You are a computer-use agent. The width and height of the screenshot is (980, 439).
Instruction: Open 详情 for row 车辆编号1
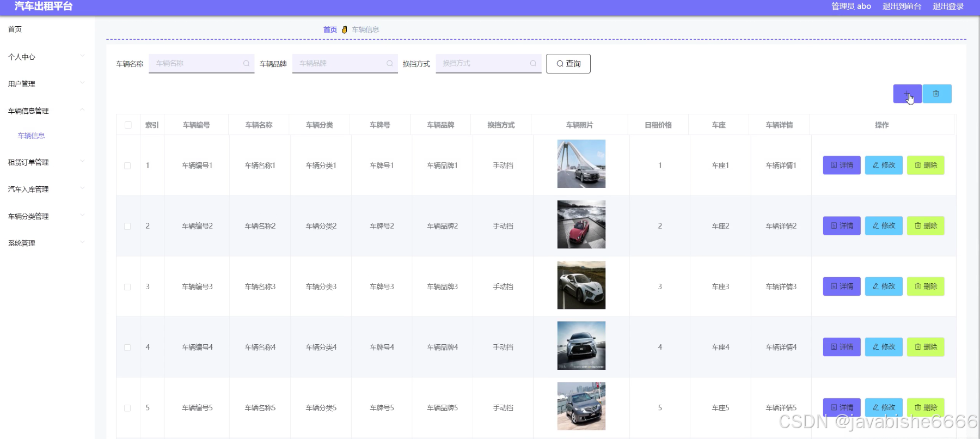click(842, 165)
